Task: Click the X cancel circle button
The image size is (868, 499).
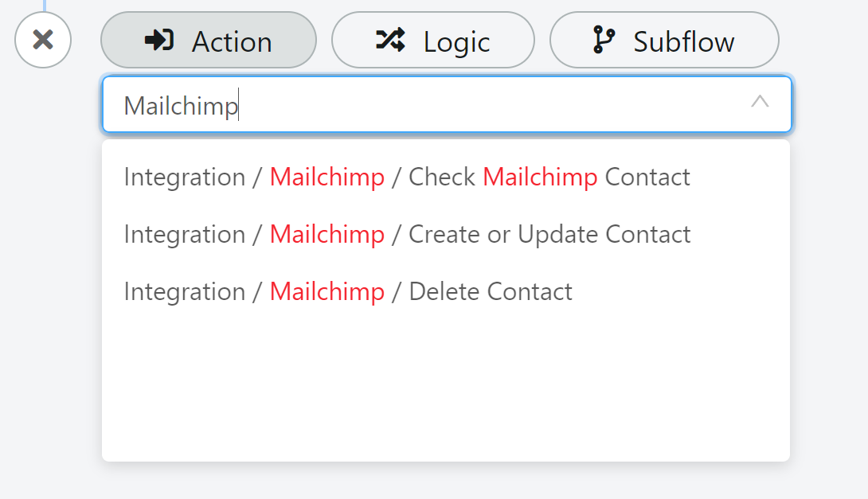Action: click(43, 40)
